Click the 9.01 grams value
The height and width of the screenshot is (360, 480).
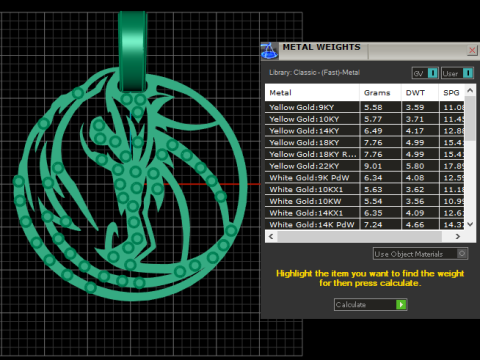click(x=373, y=166)
